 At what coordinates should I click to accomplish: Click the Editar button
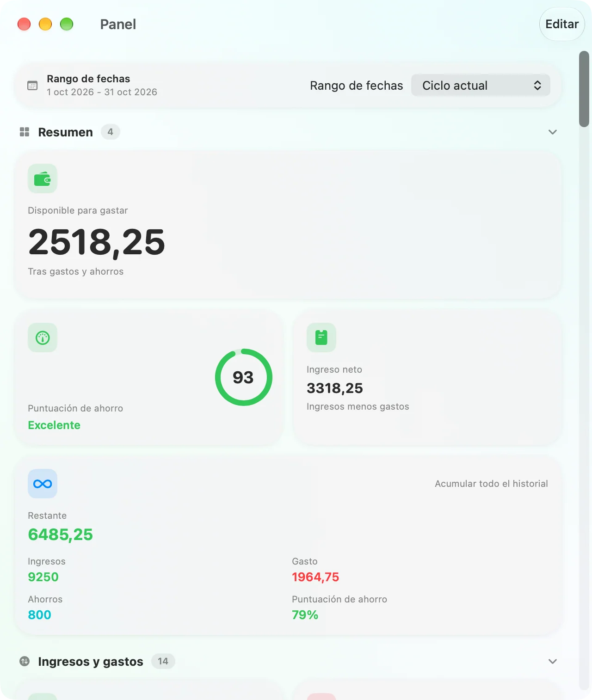tap(562, 24)
